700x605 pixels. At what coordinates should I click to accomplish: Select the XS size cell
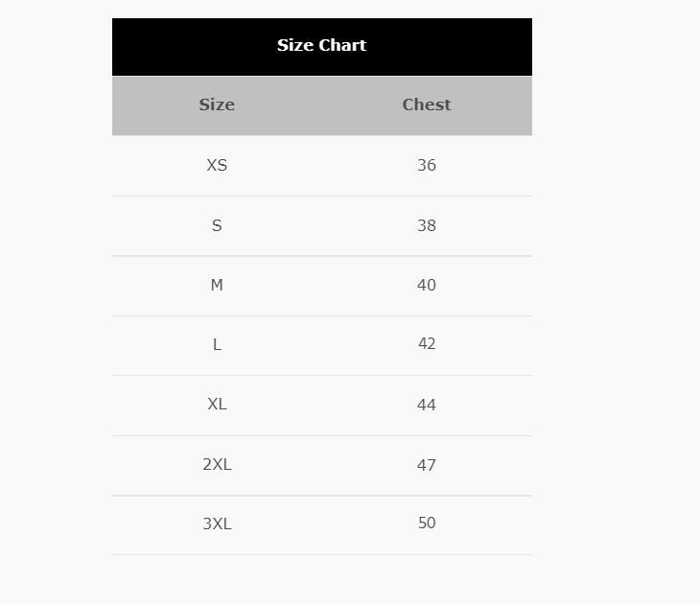point(217,165)
